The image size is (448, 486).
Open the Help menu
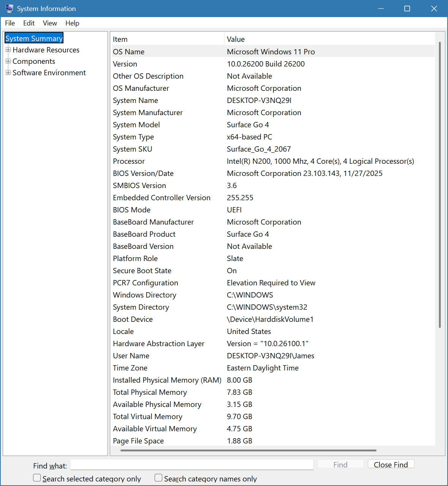72,23
